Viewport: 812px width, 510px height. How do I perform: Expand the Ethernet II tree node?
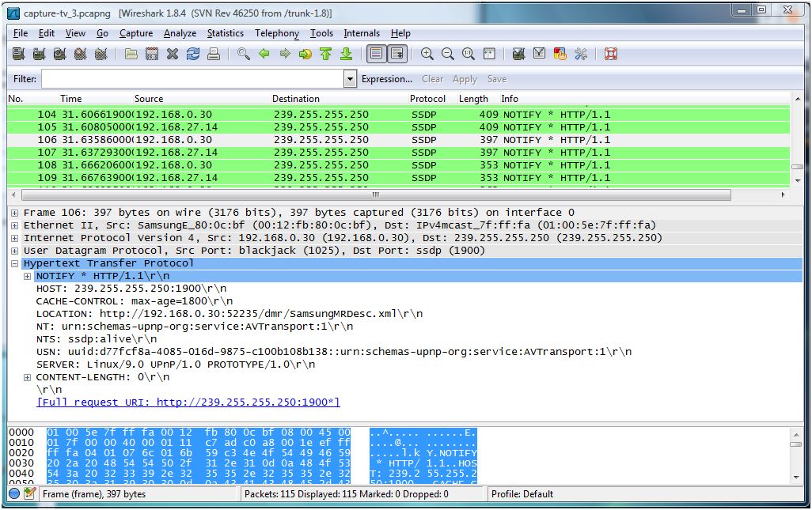[x=14, y=225]
